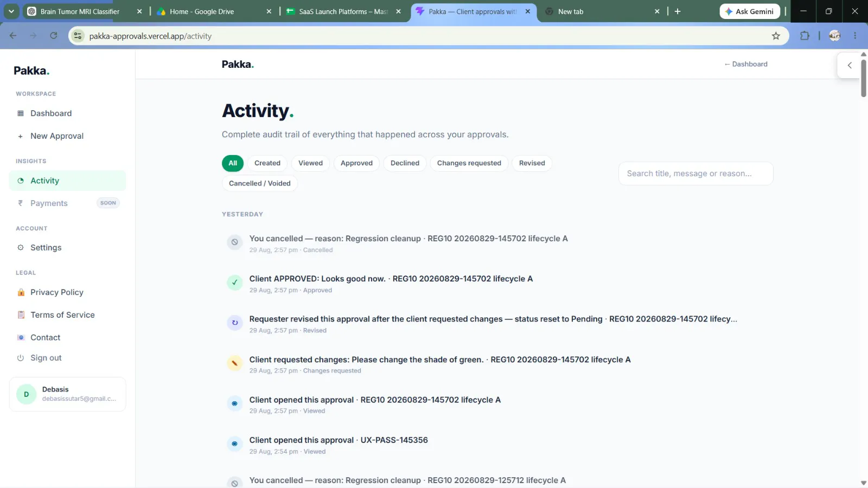Screen dimensions: 868x488
Task: Click the revised refresh icon on Requester revised entry
Action: tap(234, 323)
